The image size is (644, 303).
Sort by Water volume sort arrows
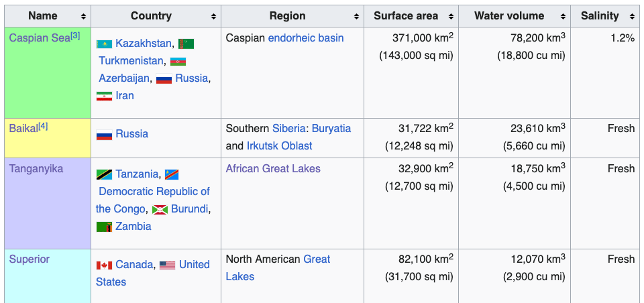563,16
